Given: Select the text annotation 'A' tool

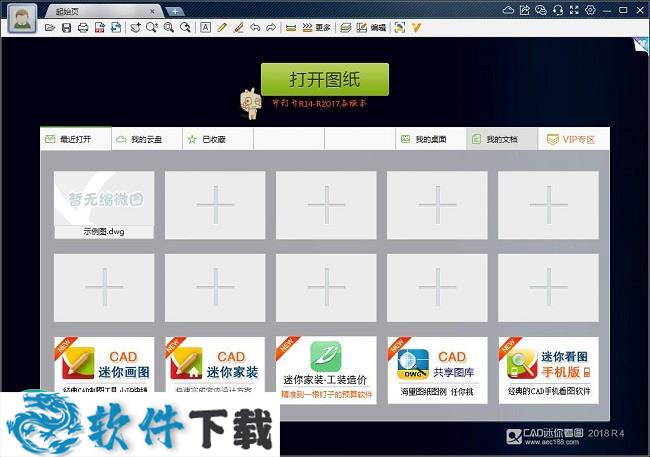Looking at the screenshot, I should (x=205, y=28).
